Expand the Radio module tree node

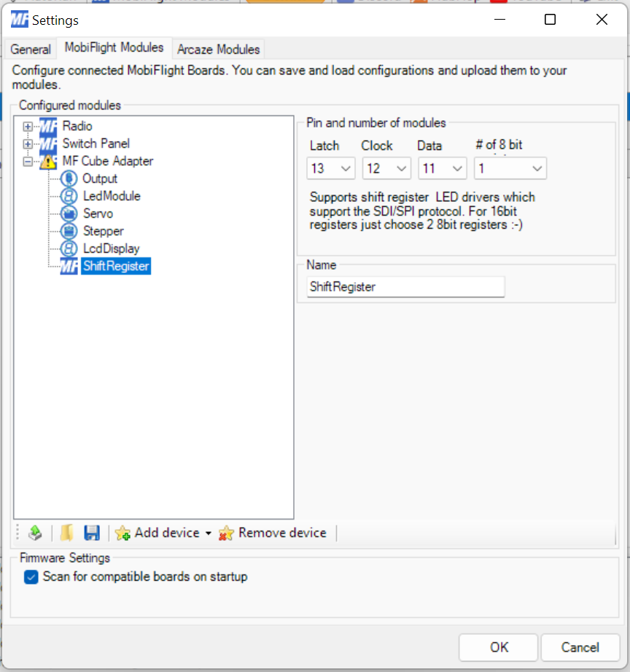coord(28,126)
